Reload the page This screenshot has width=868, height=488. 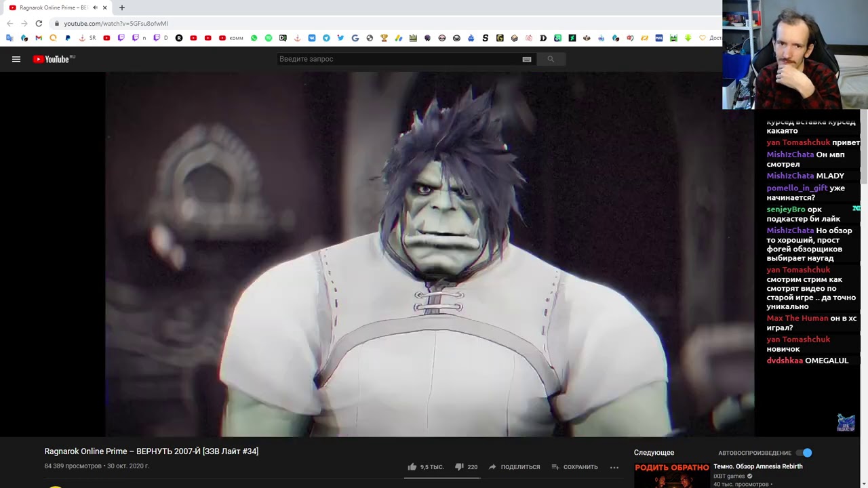(39, 23)
